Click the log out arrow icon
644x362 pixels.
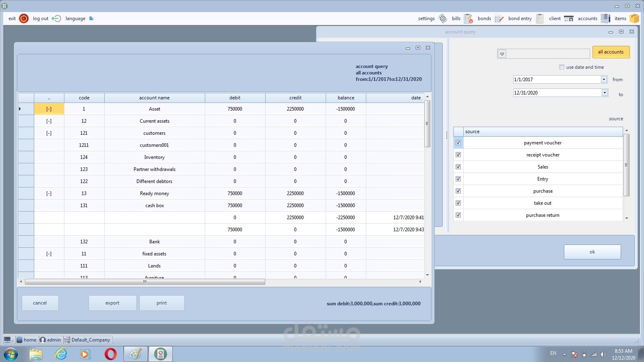(x=56, y=19)
